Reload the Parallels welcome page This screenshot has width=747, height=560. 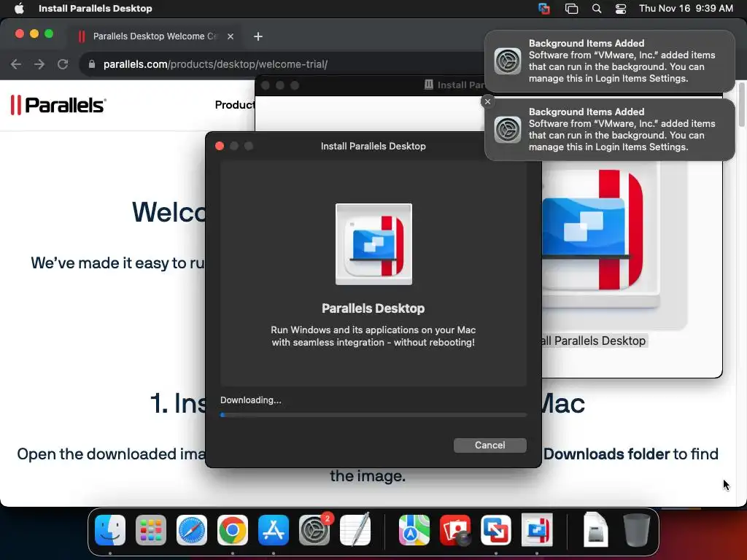(x=63, y=64)
